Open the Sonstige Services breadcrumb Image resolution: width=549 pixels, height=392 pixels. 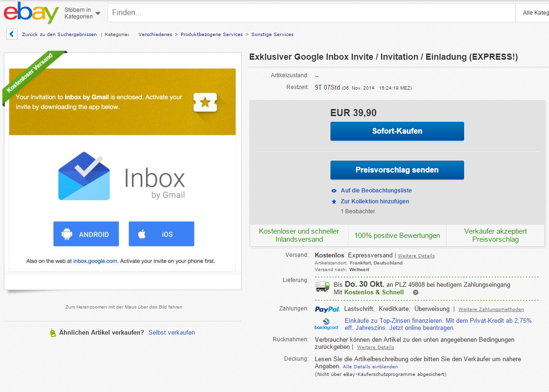[x=272, y=35]
